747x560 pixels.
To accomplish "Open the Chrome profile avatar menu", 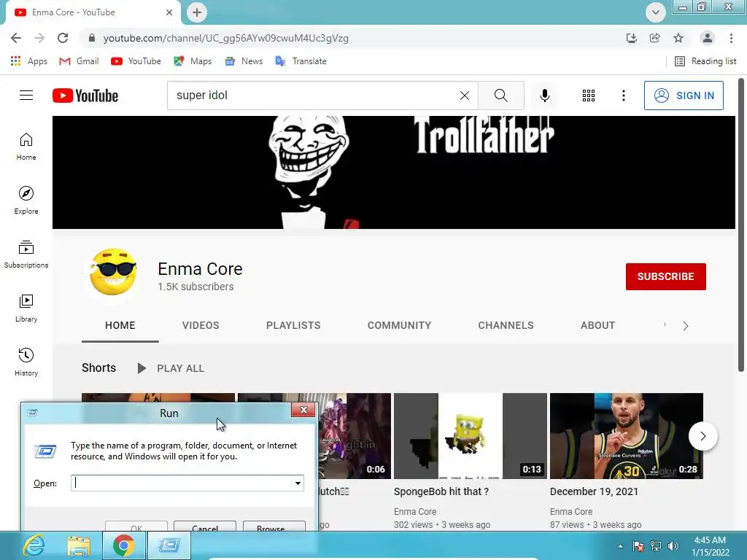I will [708, 38].
